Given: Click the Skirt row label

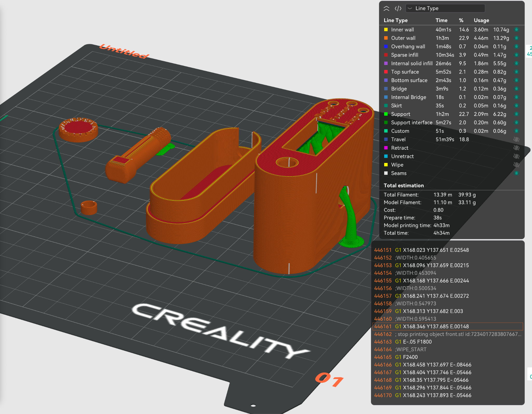Looking at the screenshot, I should [x=396, y=106].
